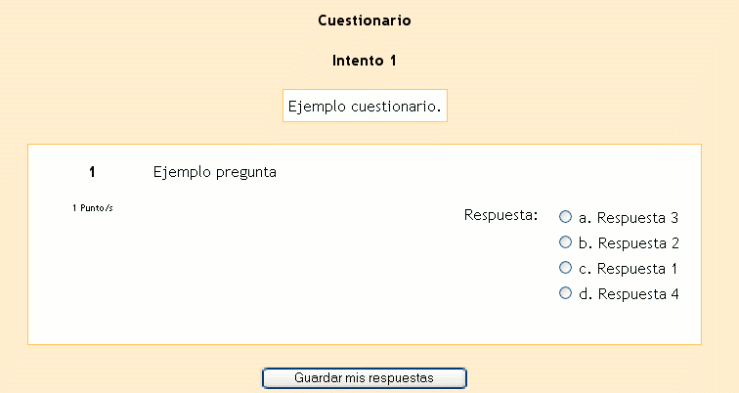The width and height of the screenshot is (739, 393).
Task: Pick the radio button next to d. Respuesta 4
Action: click(565, 293)
